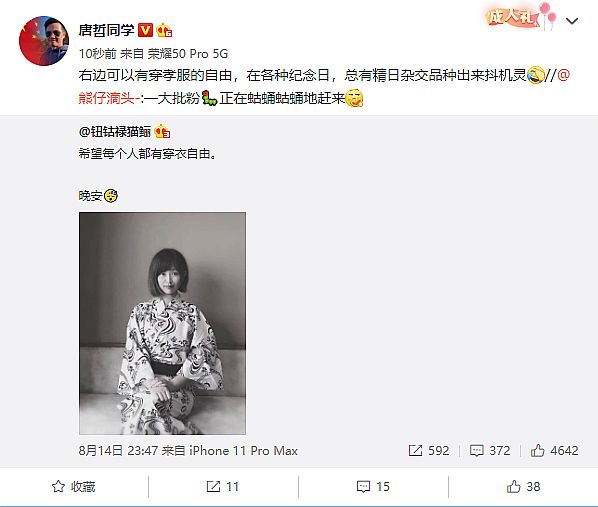The image size is (598, 507).
Task: Toggle 收藏 favorite star
Action: point(74,486)
